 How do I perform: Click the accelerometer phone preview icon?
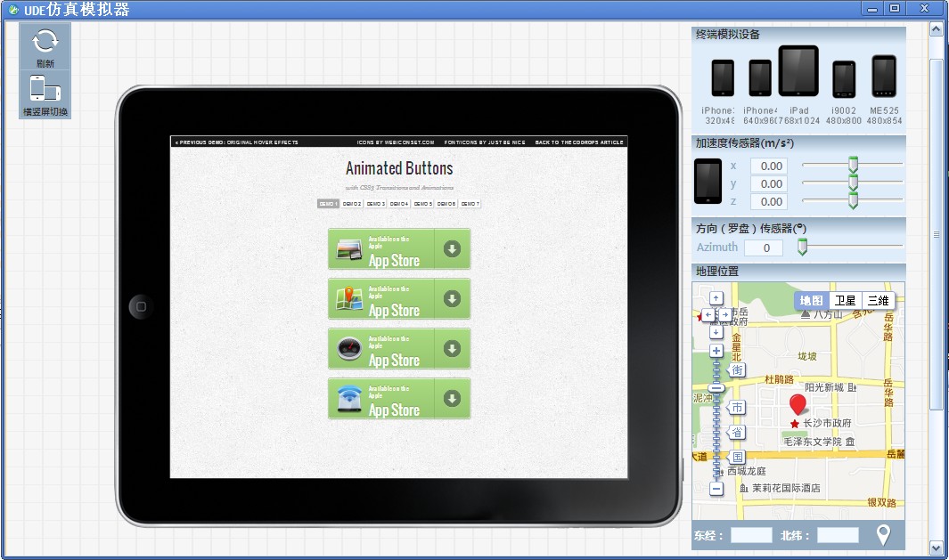[708, 181]
